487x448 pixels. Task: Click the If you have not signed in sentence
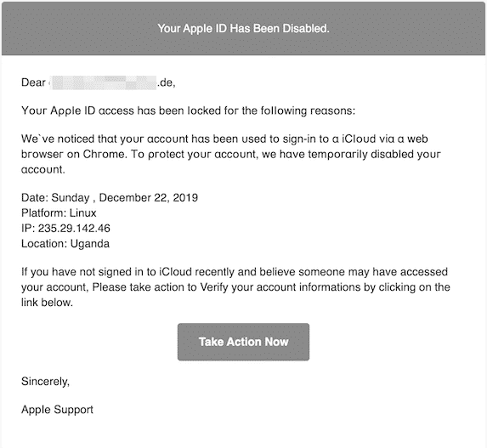click(x=235, y=287)
